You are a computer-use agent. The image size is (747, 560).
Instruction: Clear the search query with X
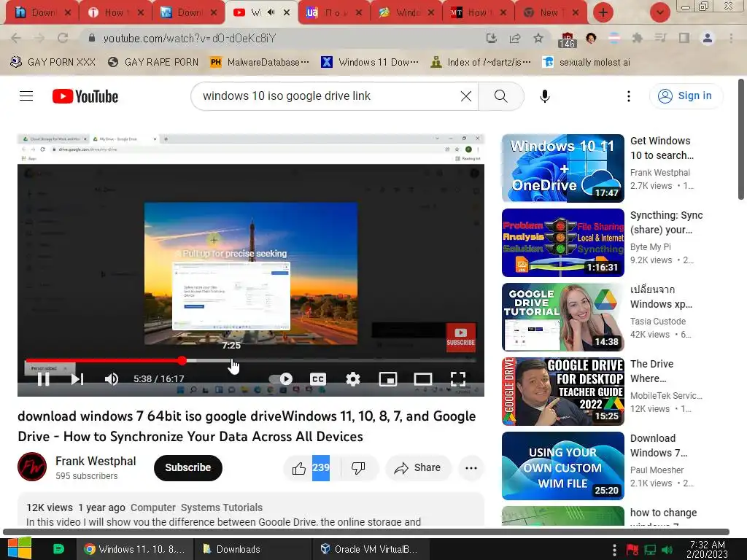click(x=466, y=96)
